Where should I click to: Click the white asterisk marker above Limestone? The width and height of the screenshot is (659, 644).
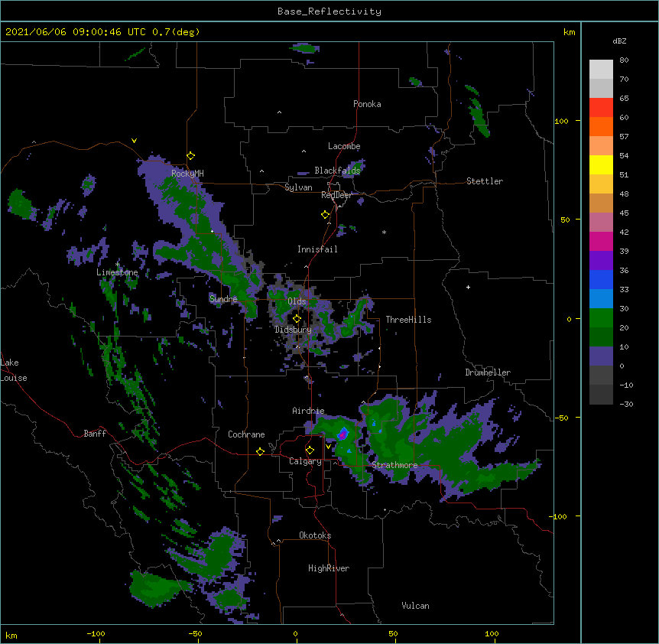click(x=117, y=264)
